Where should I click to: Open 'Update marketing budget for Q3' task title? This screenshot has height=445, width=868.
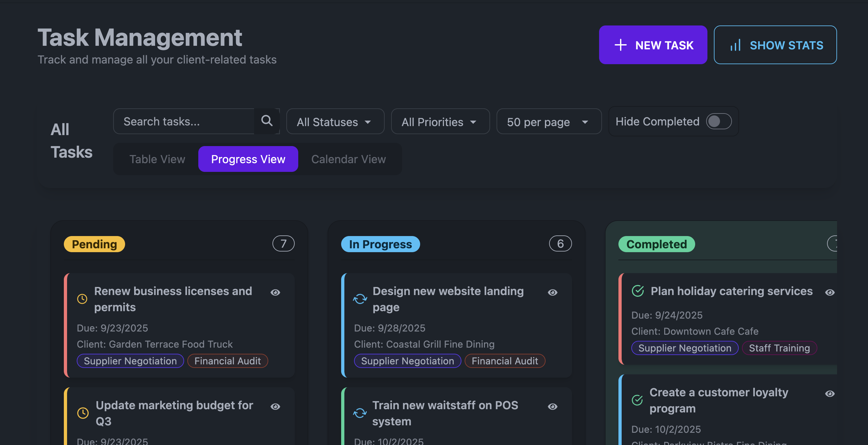[x=174, y=413]
